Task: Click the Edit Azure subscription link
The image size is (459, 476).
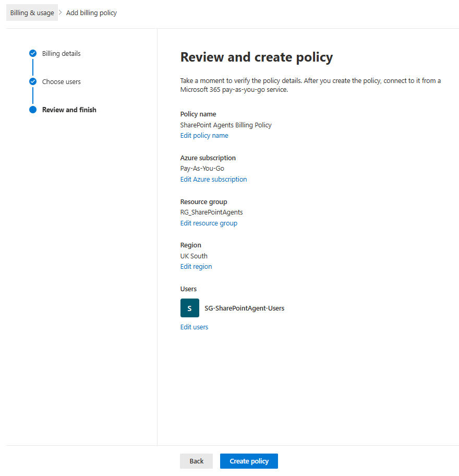Action: tap(213, 180)
